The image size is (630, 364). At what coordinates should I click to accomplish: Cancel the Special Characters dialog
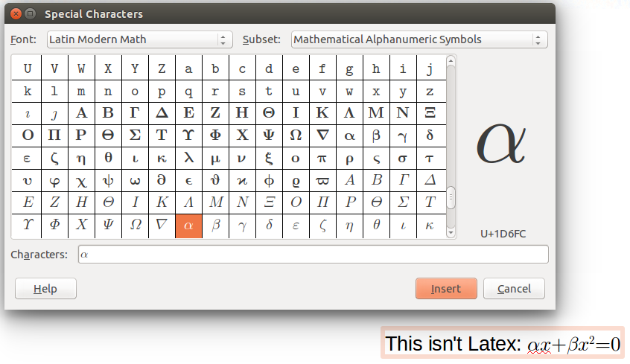click(x=514, y=289)
